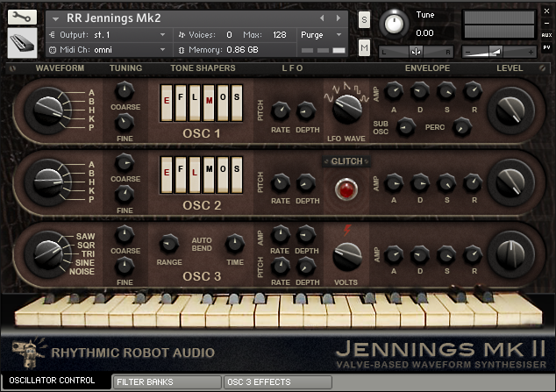Click OSC 1 envelope Decay knob

pyautogui.click(x=420, y=91)
